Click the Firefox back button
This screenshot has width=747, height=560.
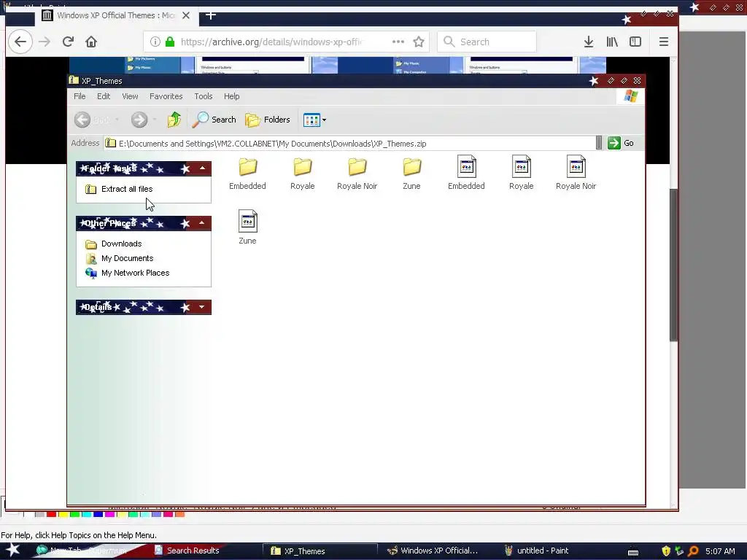pyautogui.click(x=20, y=42)
